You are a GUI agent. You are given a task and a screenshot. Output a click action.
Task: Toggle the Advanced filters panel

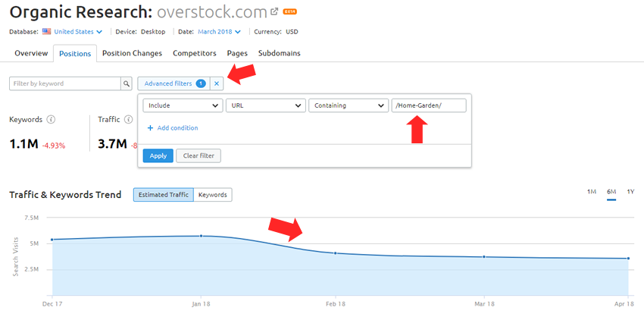pyautogui.click(x=174, y=83)
